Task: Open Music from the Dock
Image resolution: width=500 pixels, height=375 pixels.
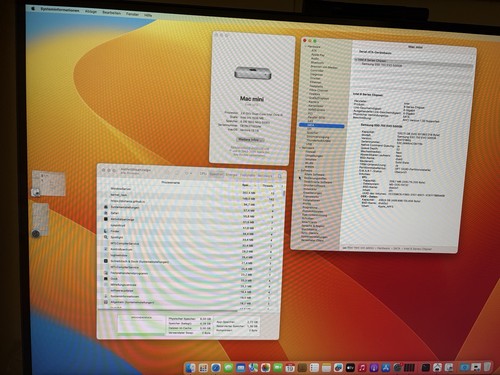Action: (x=362, y=368)
